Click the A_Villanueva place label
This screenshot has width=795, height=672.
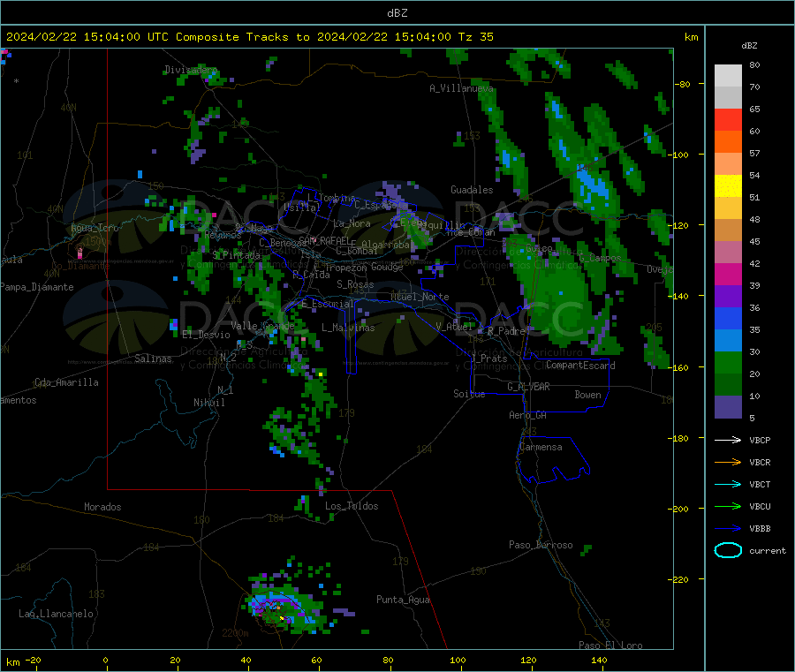pos(461,88)
